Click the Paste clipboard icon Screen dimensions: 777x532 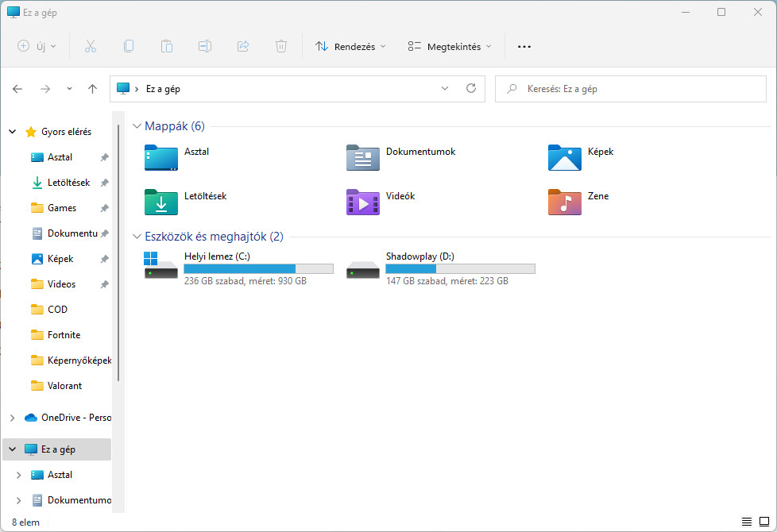[x=167, y=46]
